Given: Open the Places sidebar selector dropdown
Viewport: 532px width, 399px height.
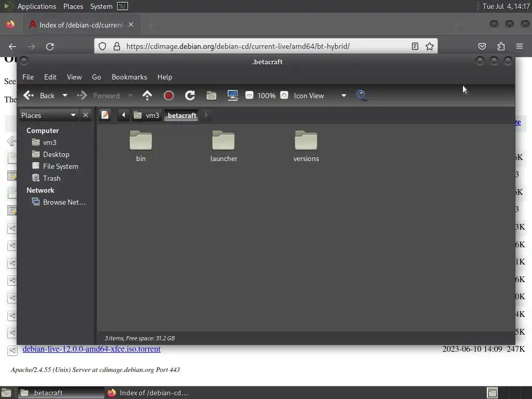Looking at the screenshot, I should [48, 115].
